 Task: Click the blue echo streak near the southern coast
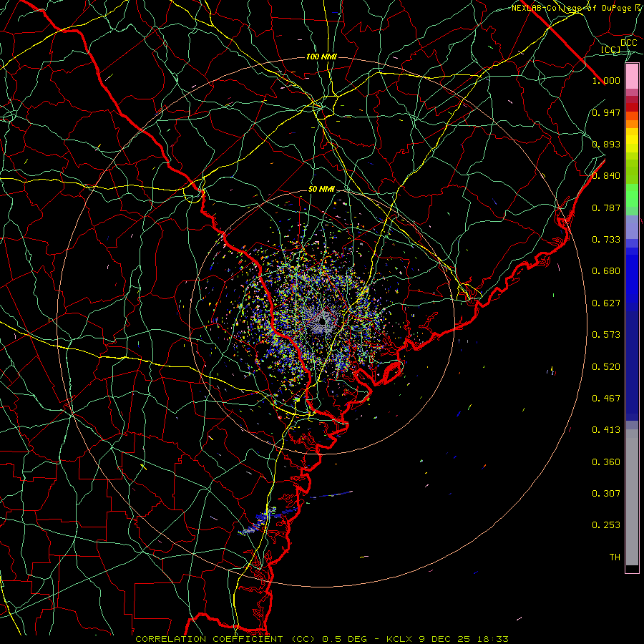(268, 519)
